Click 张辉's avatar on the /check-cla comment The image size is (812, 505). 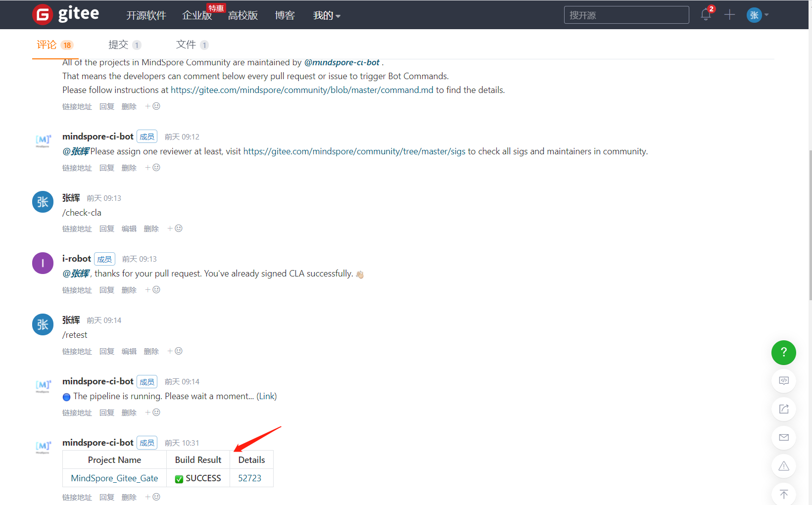click(x=43, y=202)
